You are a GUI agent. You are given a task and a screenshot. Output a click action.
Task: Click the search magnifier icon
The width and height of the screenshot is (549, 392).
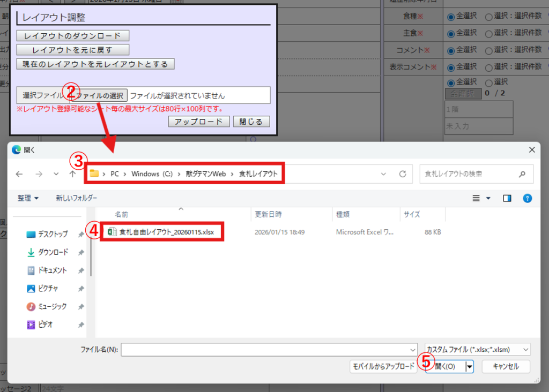point(522,174)
